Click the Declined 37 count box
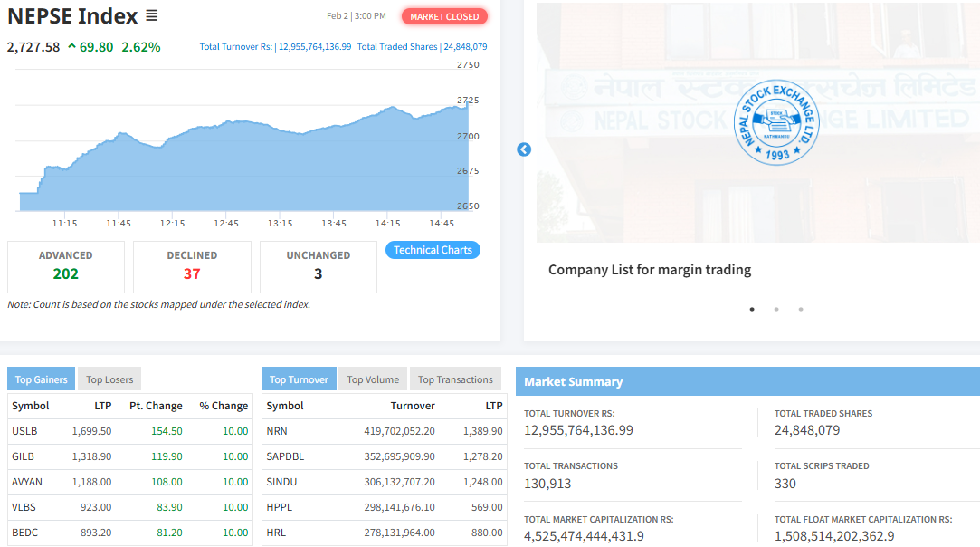The image size is (980, 547). tap(192, 266)
